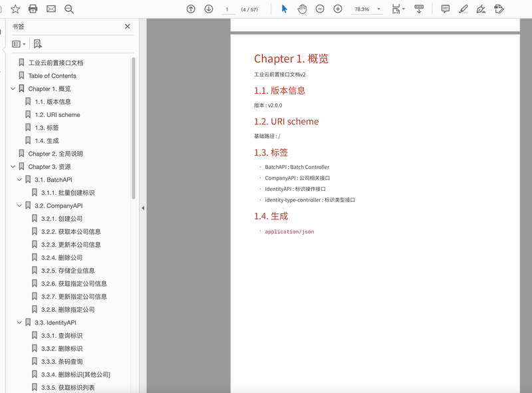Collapse 3.1. BatchAPI bookmark node

[x=19, y=180]
